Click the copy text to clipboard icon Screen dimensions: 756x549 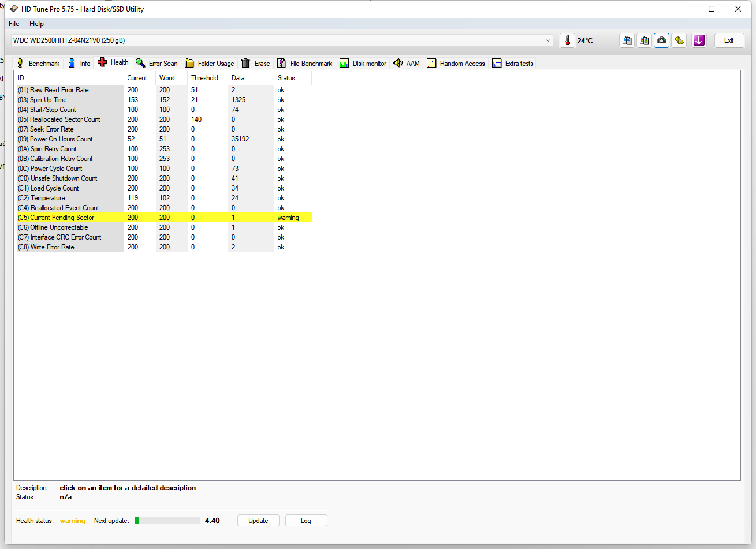[x=627, y=40]
